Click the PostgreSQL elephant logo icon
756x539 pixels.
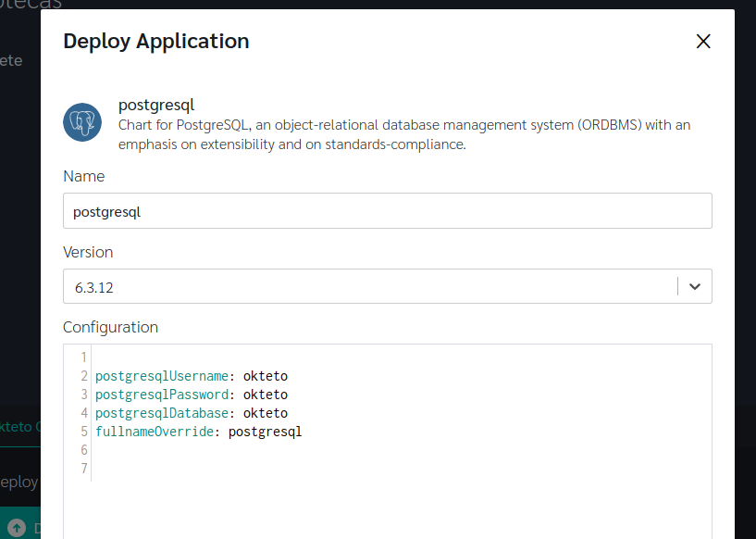82,122
